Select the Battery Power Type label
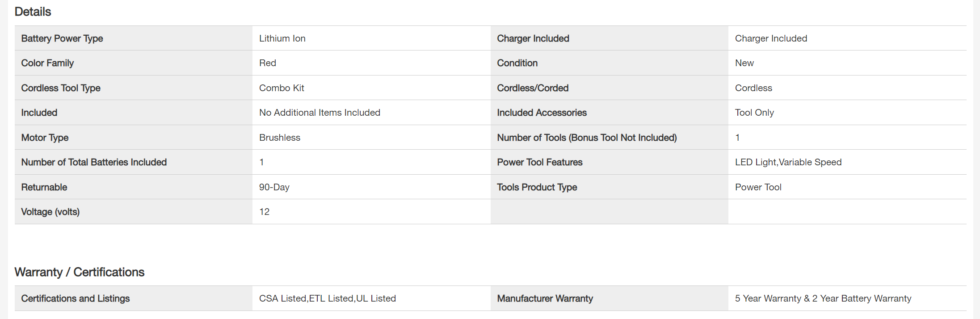 [x=62, y=38]
